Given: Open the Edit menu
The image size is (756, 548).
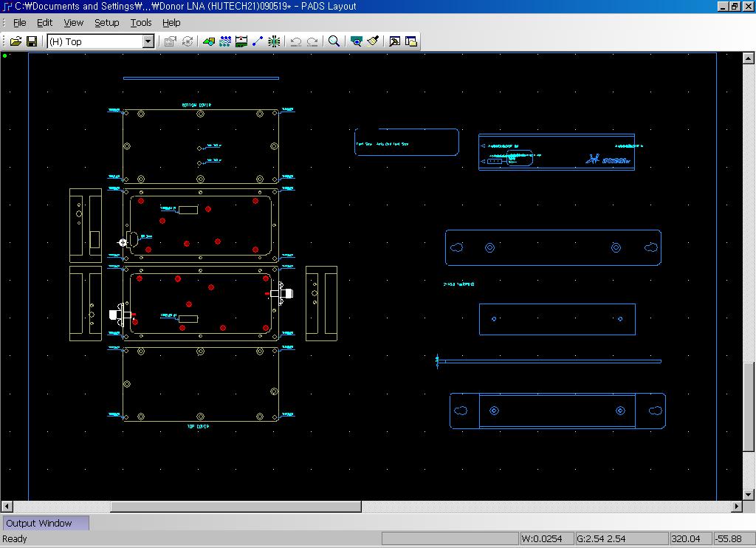Looking at the screenshot, I should coord(45,23).
